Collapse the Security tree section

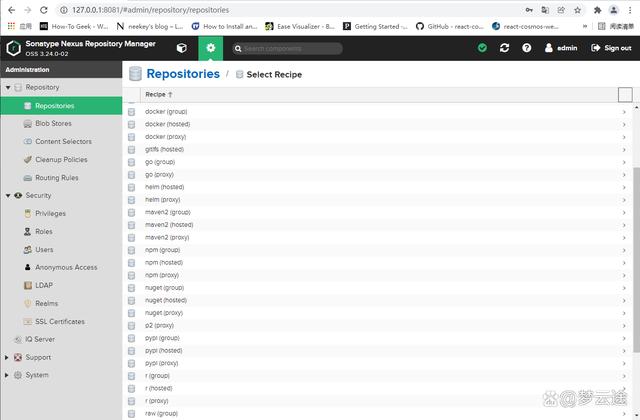click(x=8, y=196)
